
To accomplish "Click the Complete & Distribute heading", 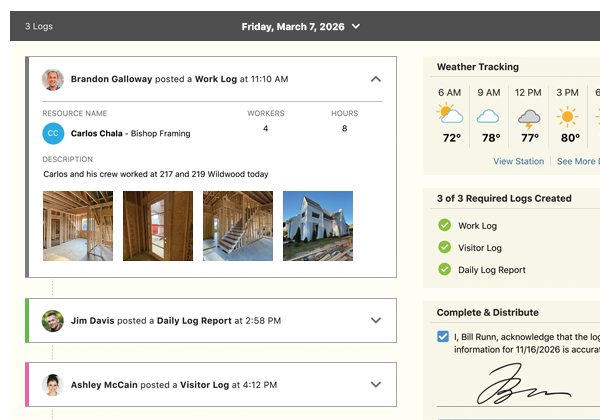I will (x=488, y=313).
